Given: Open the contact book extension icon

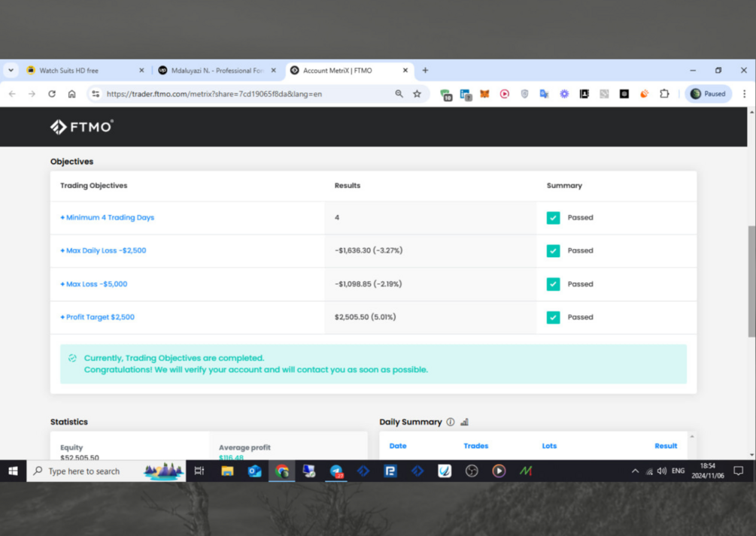Looking at the screenshot, I should (584, 94).
